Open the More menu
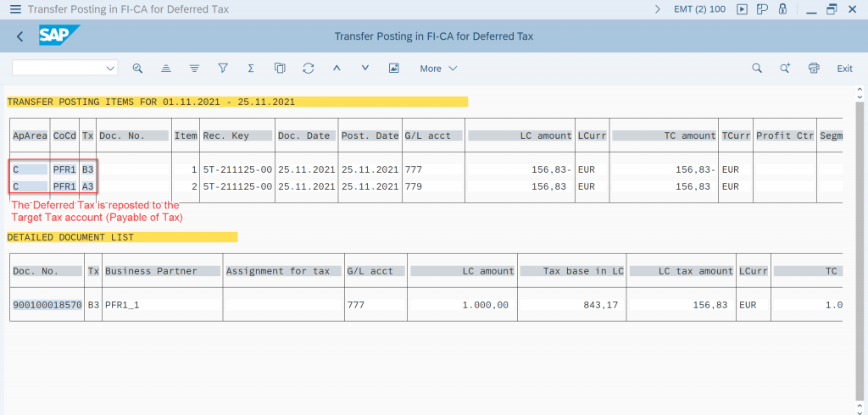This screenshot has height=415, width=868. 438,69
